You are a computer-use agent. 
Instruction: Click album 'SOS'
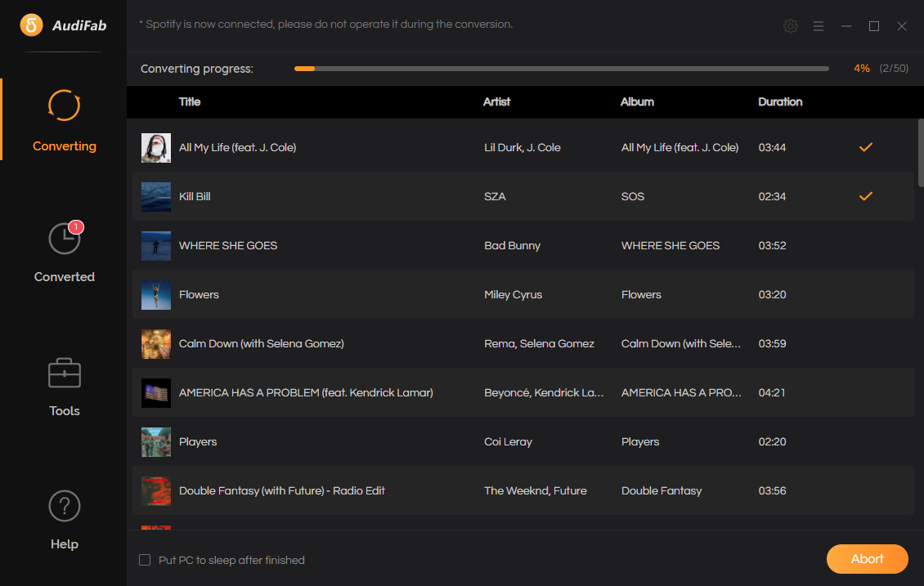pos(632,196)
